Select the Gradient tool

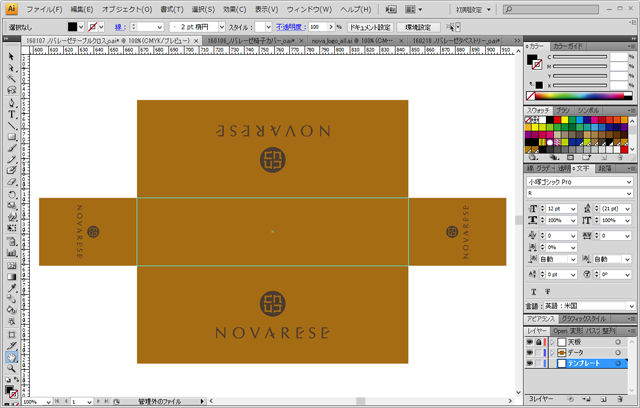click(x=11, y=277)
